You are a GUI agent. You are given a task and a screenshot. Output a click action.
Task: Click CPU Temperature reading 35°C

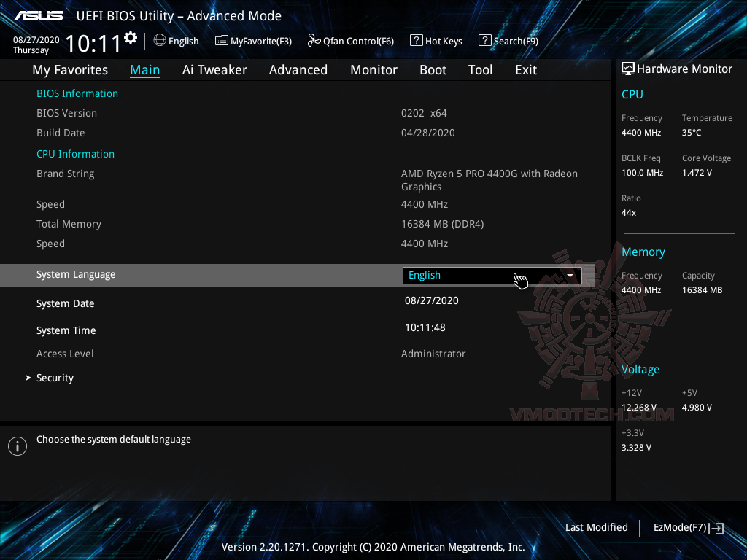692,133
